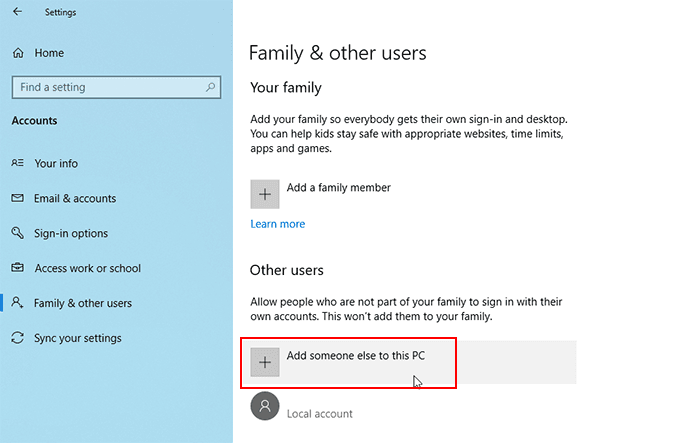This screenshot has width=680, height=443.
Task: Go to the Your info page
Action: (x=56, y=163)
